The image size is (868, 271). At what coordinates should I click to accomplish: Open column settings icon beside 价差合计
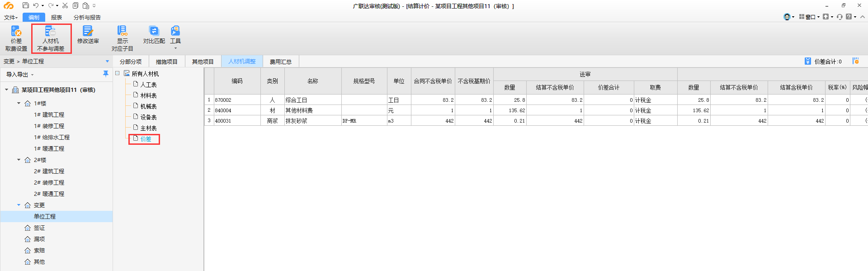point(855,61)
